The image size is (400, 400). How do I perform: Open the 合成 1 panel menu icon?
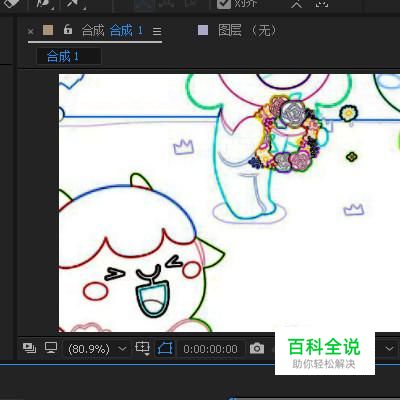point(157,31)
